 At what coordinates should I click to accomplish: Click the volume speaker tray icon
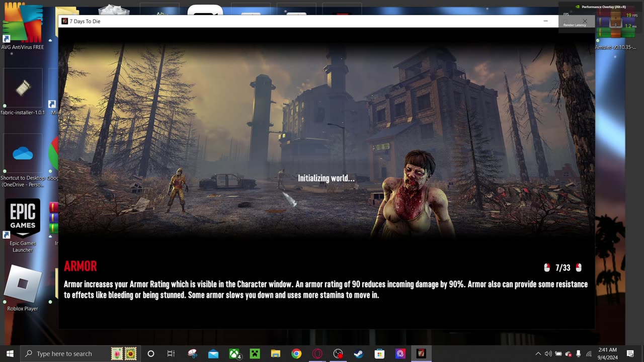pos(548,353)
